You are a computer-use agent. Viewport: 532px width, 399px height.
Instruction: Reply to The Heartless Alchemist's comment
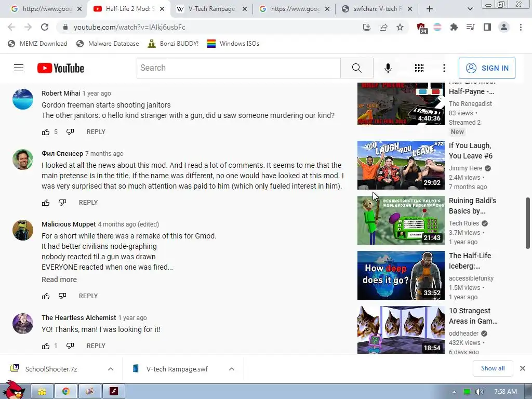pos(96,346)
